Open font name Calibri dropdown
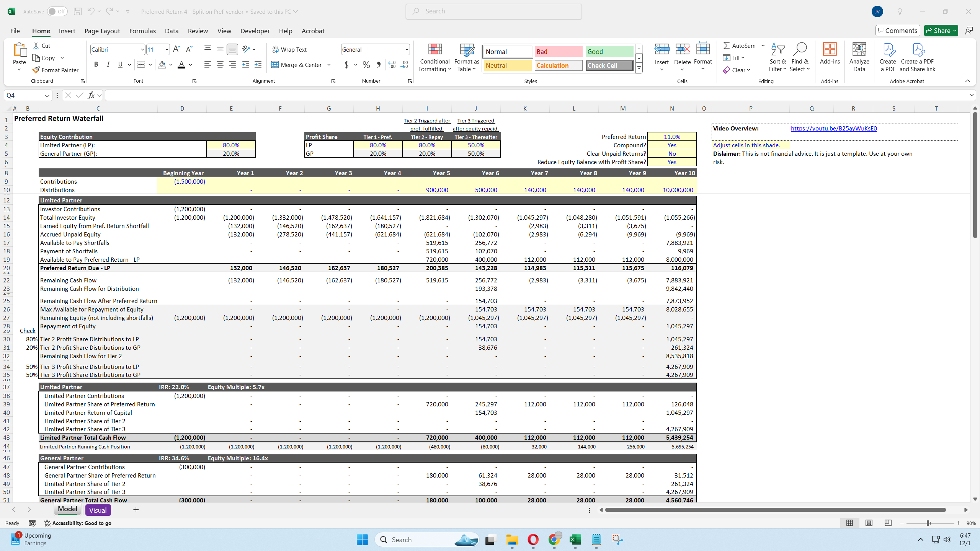Image resolution: width=980 pixels, height=551 pixels. coord(142,49)
